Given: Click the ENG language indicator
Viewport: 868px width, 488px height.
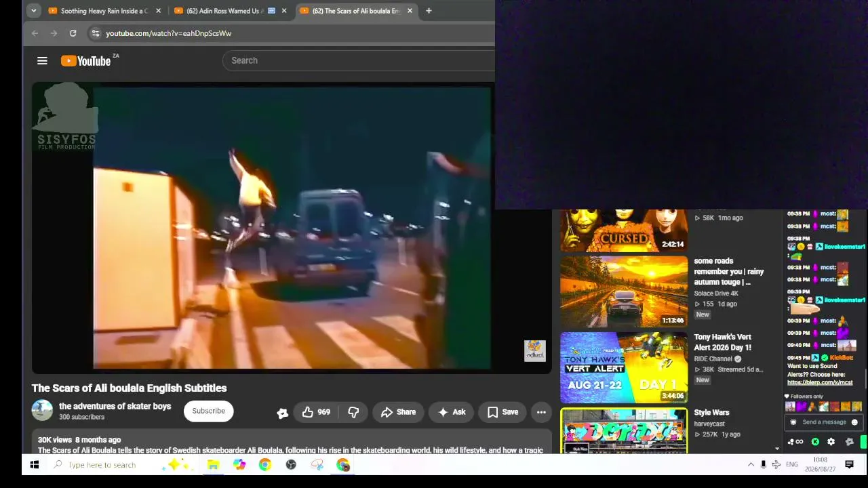Looking at the screenshot, I should tap(792, 465).
